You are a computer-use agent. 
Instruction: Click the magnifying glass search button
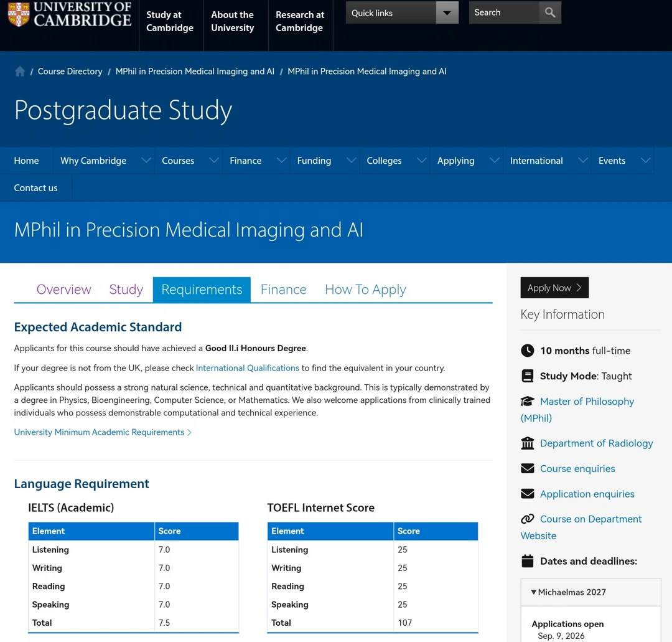(x=550, y=12)
